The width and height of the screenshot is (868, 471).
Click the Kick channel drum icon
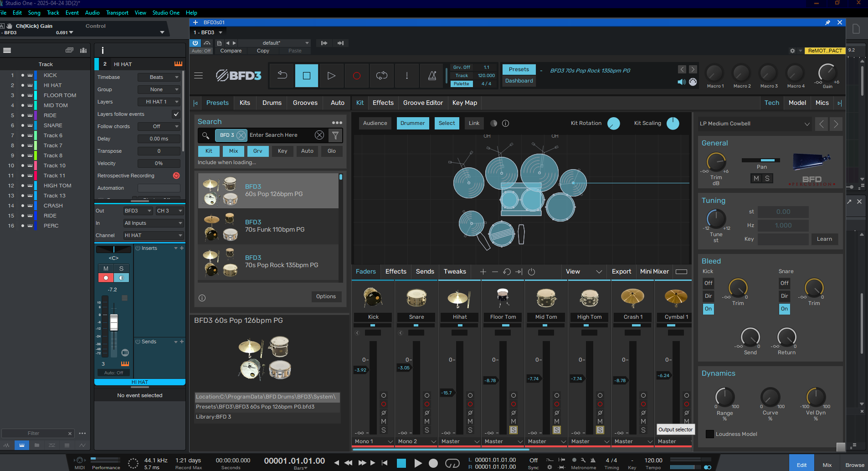[373, 297]
